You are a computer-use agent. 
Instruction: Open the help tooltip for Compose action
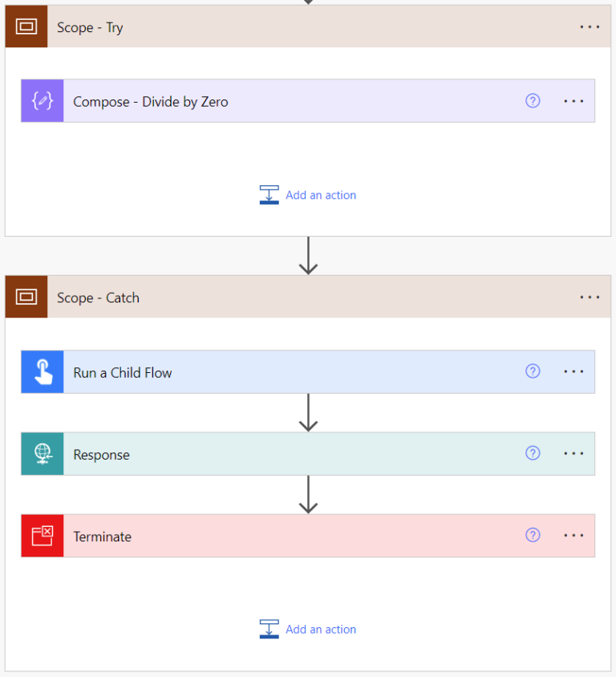(x=533, y=100)
